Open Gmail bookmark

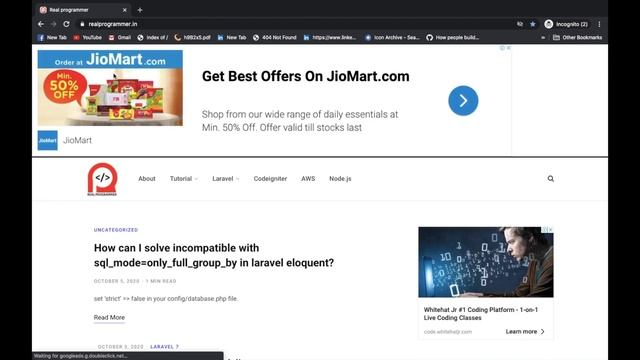click(120, 37)
